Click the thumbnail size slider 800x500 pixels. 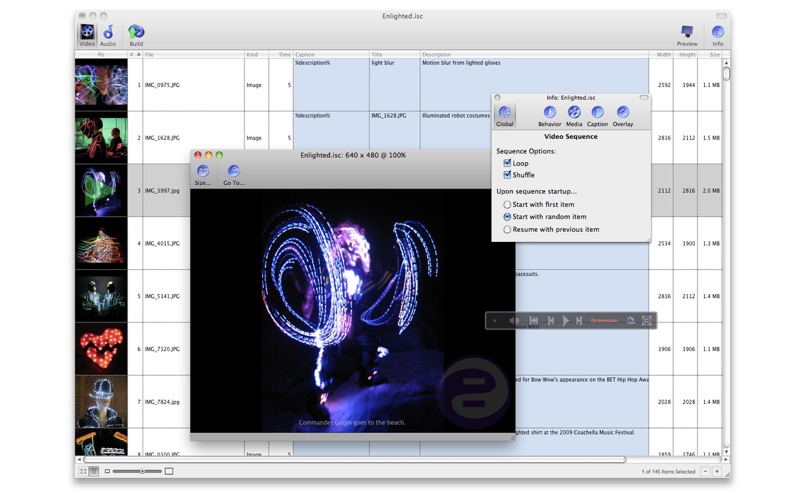click(x=138, y=471)
